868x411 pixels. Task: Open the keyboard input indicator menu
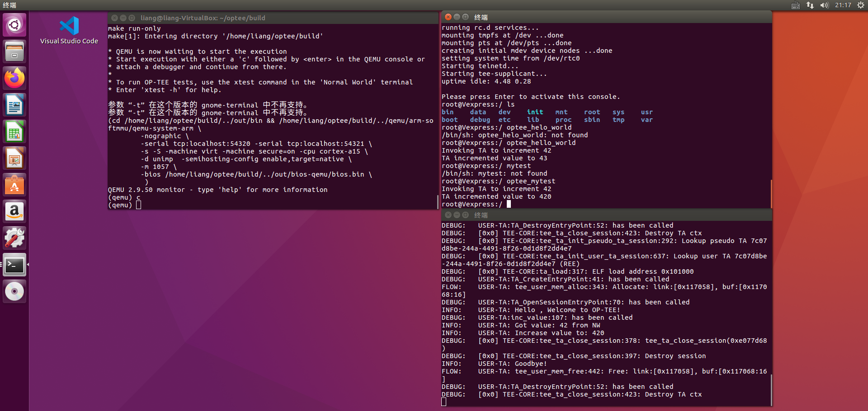[x=795, y=5]
